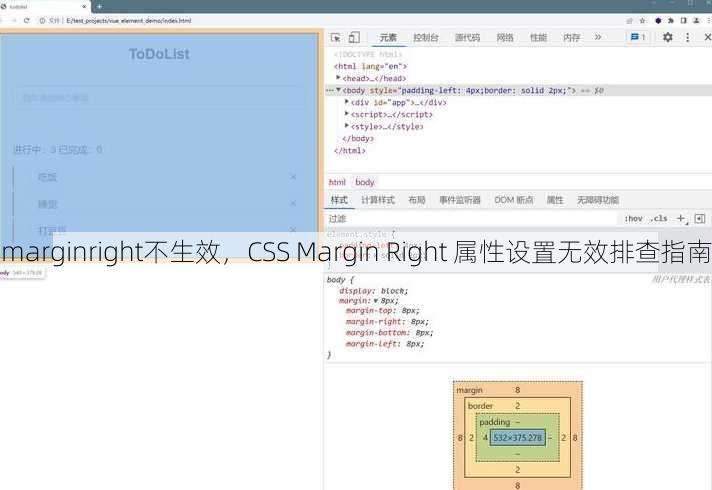Click the file info icon before URL
The width and height of the screenshot is (712, 490).
[42, 20]
